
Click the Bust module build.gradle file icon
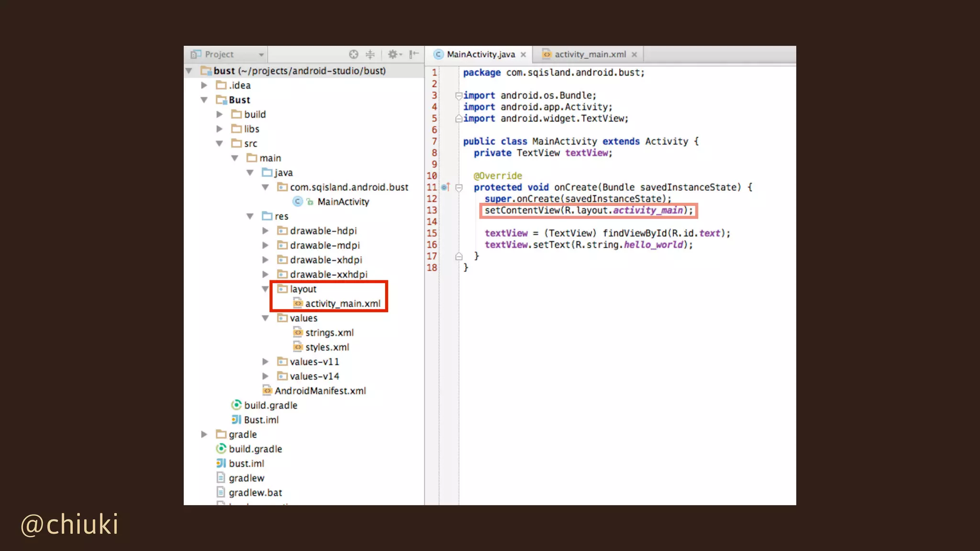(236, 405)
